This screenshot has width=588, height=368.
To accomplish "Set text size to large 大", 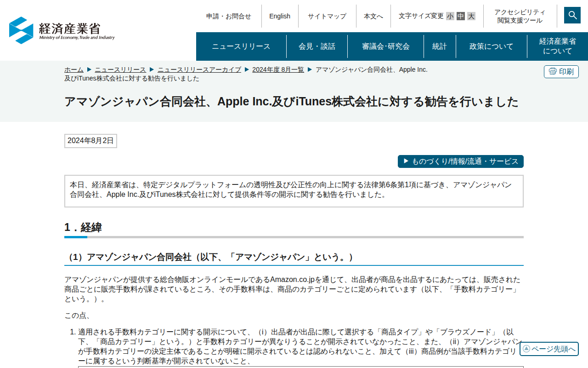I will tap(471, 16).
